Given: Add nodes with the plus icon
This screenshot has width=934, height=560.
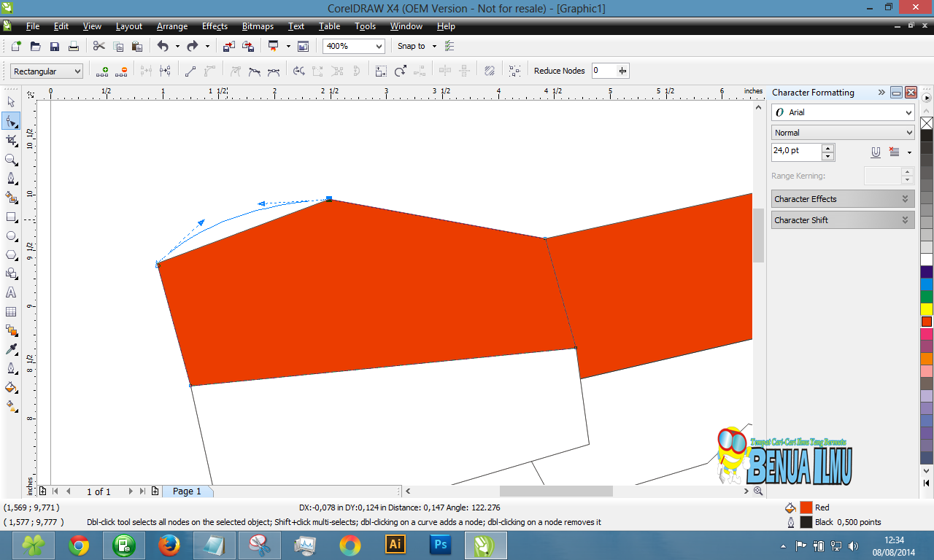Looking at the screenshot, I should 102,71.
